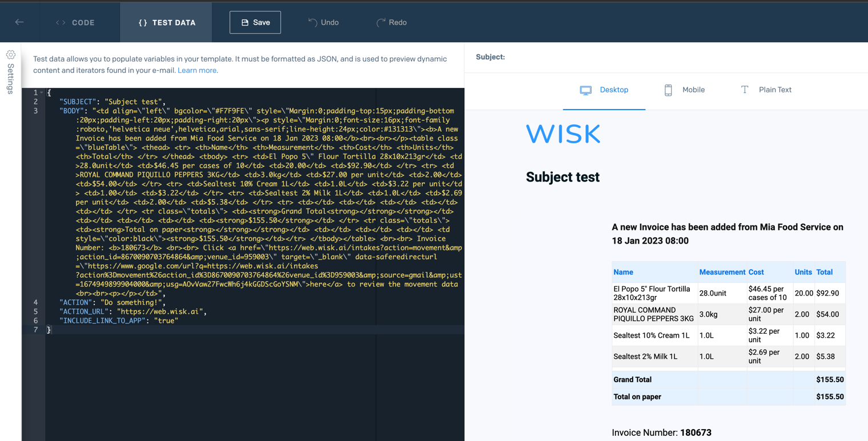Click the "SUBJECT" key in JSON editor
This screenshot has width=868, height=441.
point(78,102)
